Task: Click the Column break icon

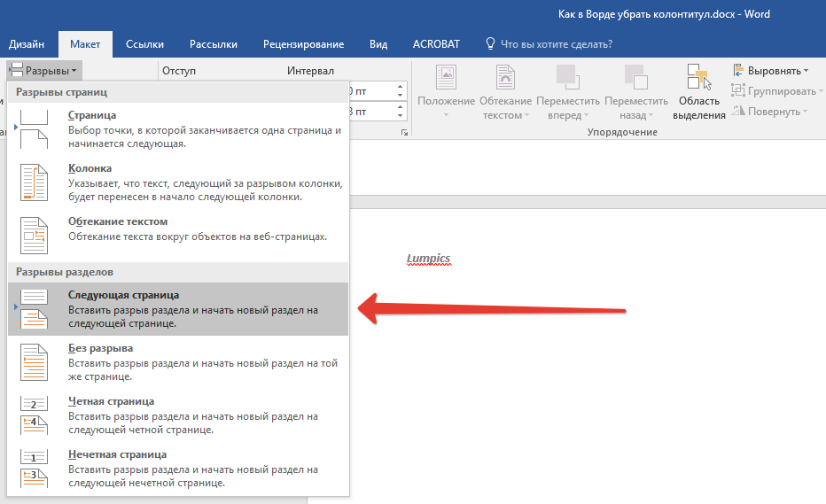Action: (x=34, y=182)
